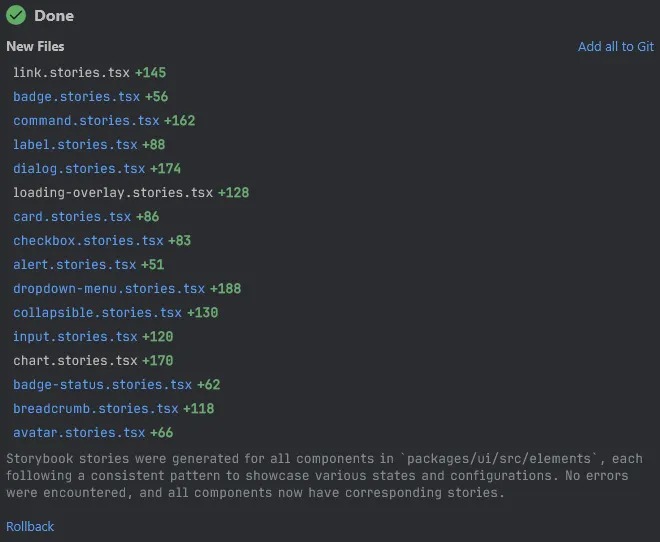Screen dimensions: 660x542
Task: Open avatar.stories.tsx file
Action: 79,433
